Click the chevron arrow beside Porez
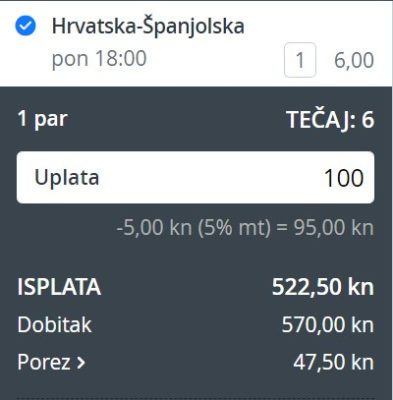Viewport: 393px width, 400px height. click(x=81, y=363)
